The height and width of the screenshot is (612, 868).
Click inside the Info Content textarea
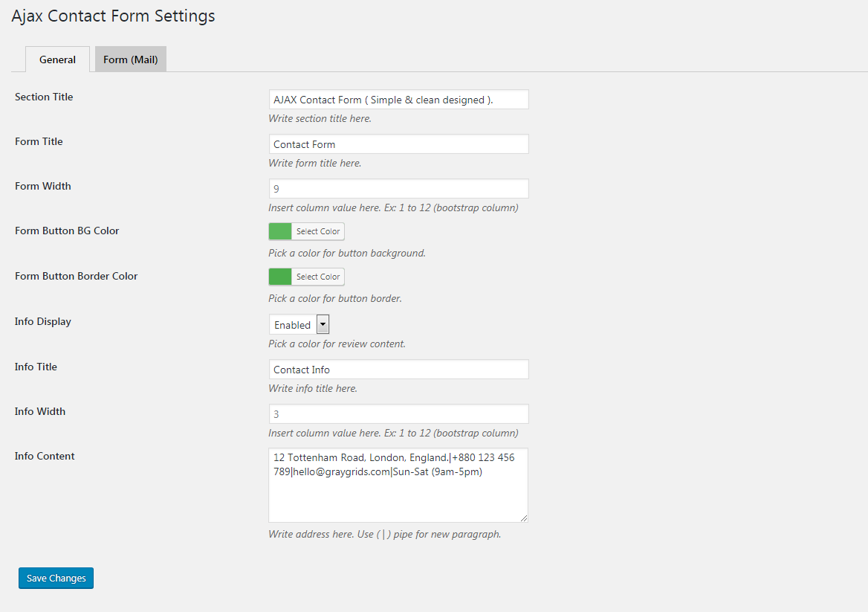[398, 491]
